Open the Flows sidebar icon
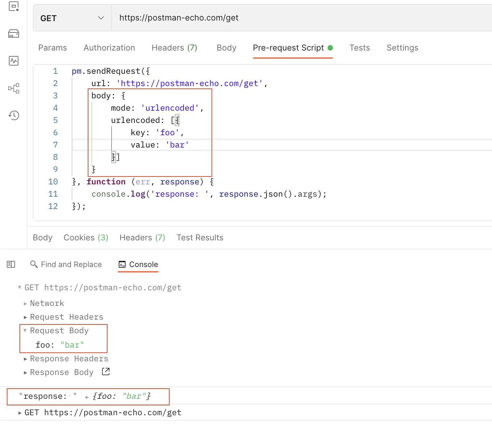 (x=14, y=88)
